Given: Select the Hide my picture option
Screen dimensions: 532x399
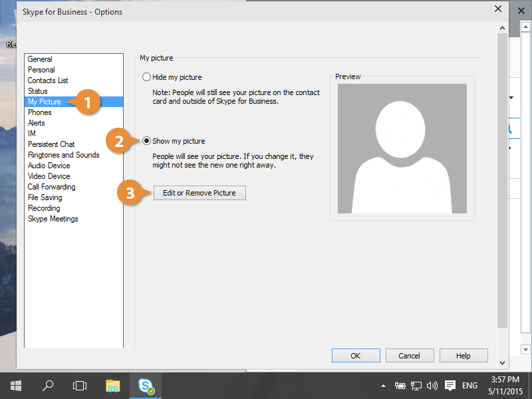Looking at the screenshot, I should pyautogui.click(x=147, y=77).
